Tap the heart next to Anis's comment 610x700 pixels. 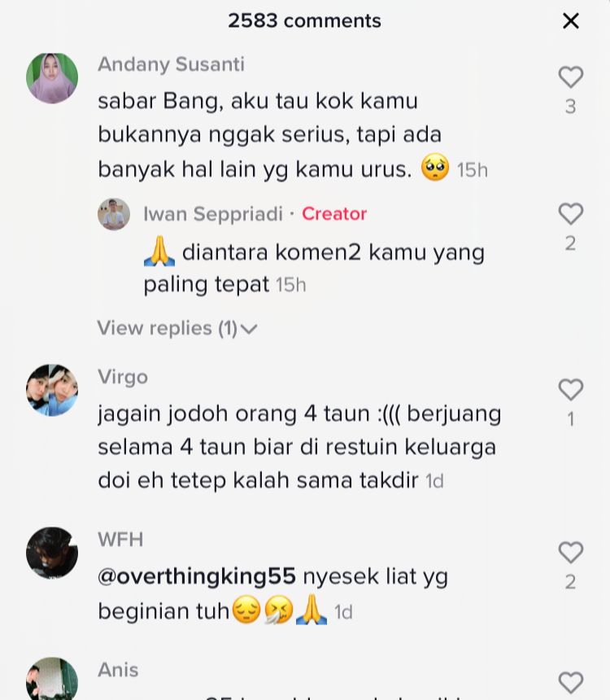click(x=571, y=683)
